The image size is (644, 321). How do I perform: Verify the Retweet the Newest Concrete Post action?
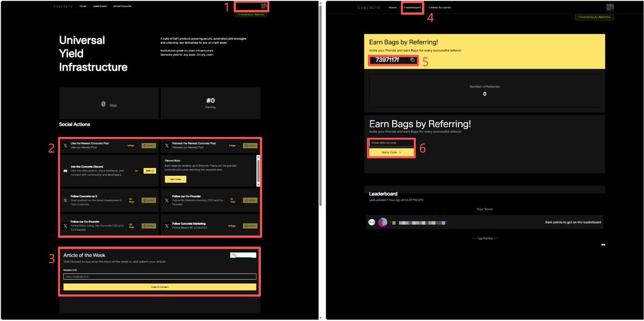pos(250,145)
